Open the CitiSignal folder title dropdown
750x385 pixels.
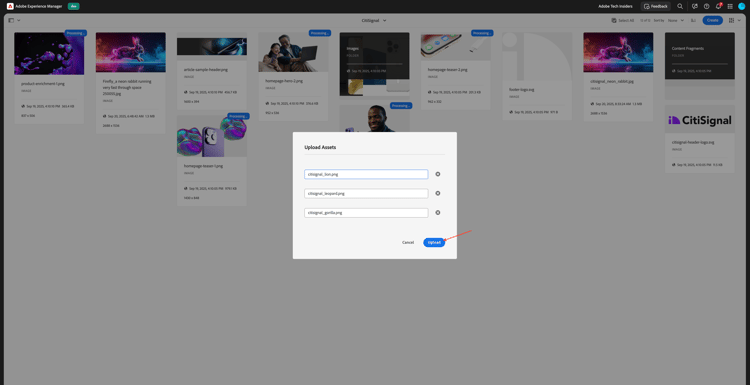[375, 20]
